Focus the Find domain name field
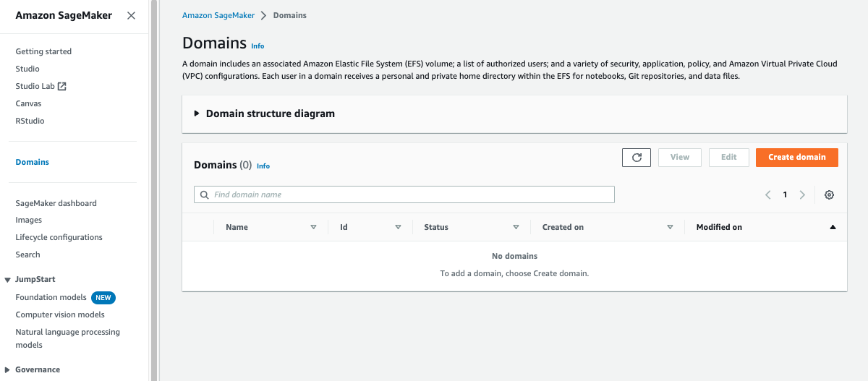The width and height of the screenshot is (868, 381). click(404, 194)
